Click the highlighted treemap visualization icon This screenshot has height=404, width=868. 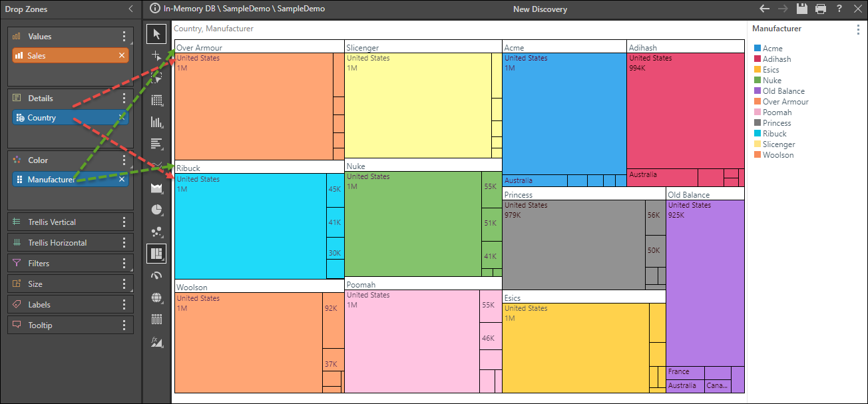(x=157, y=254)
